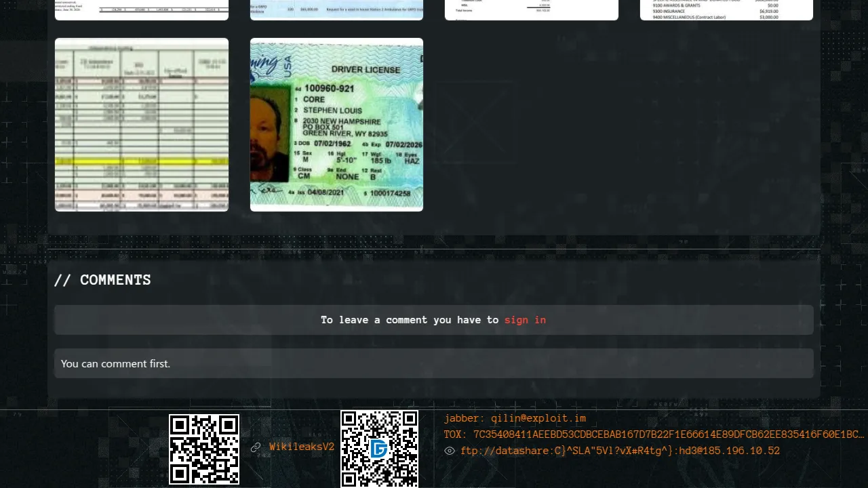Click the QR code with the blue logo

coord(379,449)
